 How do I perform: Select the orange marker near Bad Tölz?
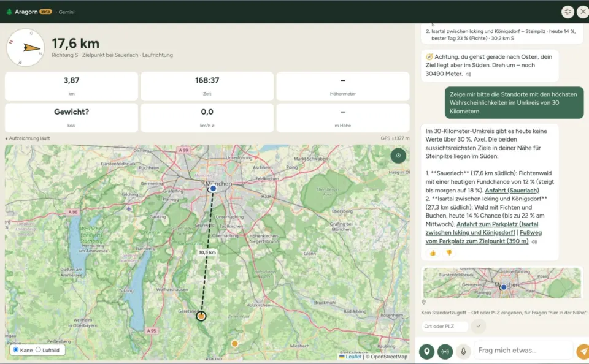click(x=235, y=343)
